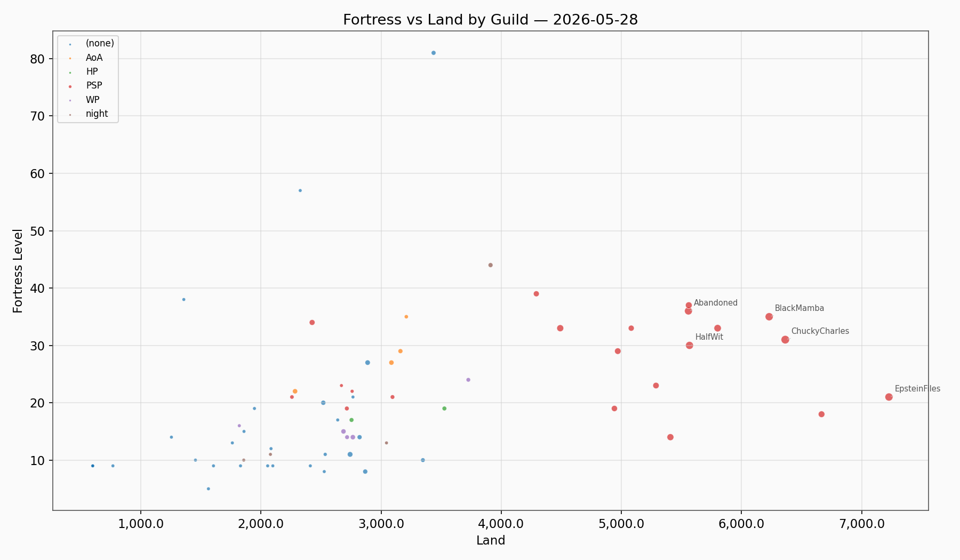Select the red point labeled ChuckyCharles
Image resolution: width=960 pixels, height=560 pixels.
click(x=785, y=340)
